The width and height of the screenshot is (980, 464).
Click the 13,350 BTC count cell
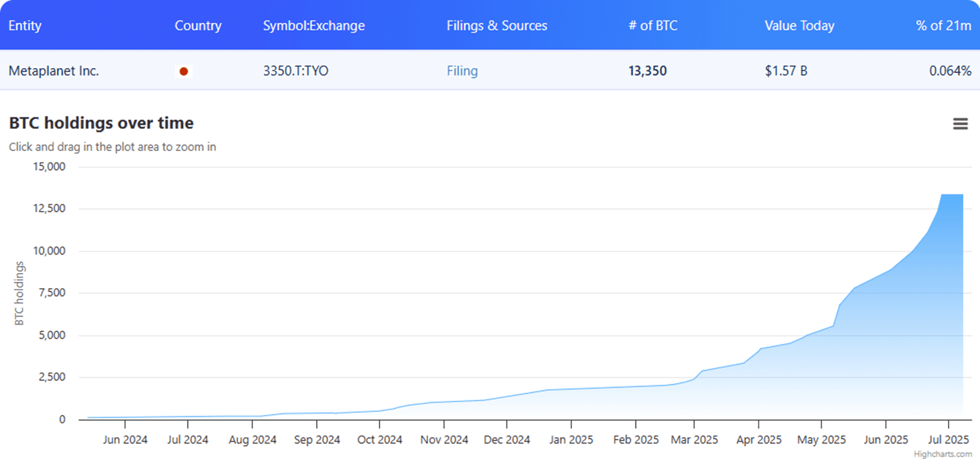pyautogui.click(x=647, y=71)
